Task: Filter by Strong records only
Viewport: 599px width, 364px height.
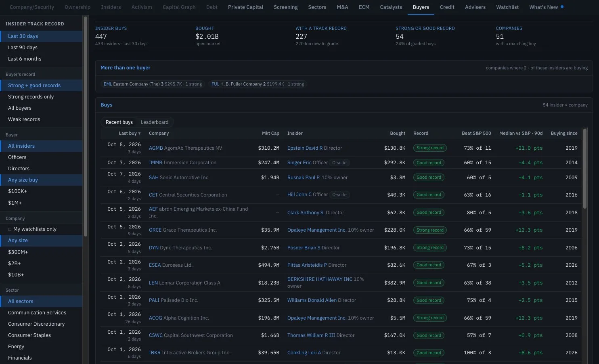Action: 41,97
